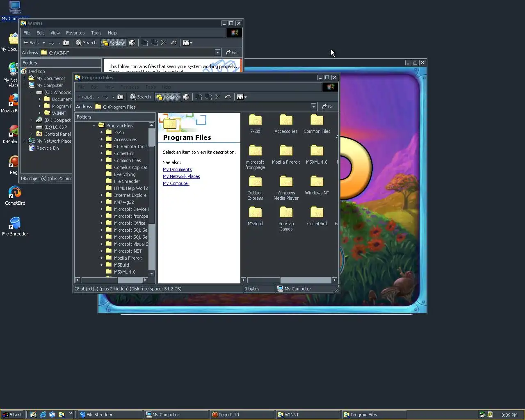Open the 7-Zip folder icon in file pane

click(255, 120)
